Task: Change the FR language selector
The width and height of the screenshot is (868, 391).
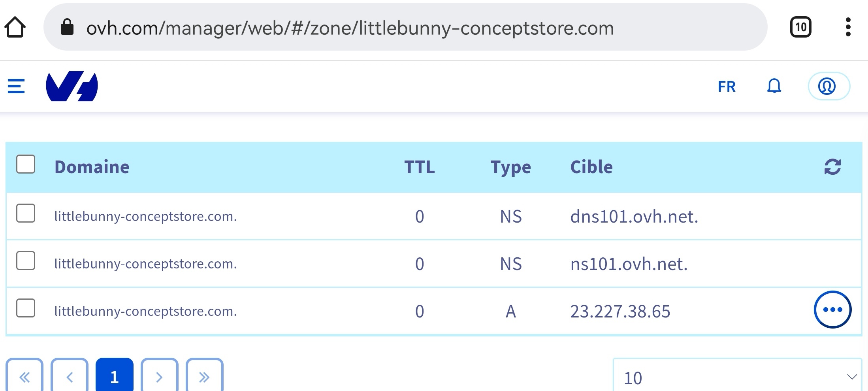Action: tap(727, 86)
